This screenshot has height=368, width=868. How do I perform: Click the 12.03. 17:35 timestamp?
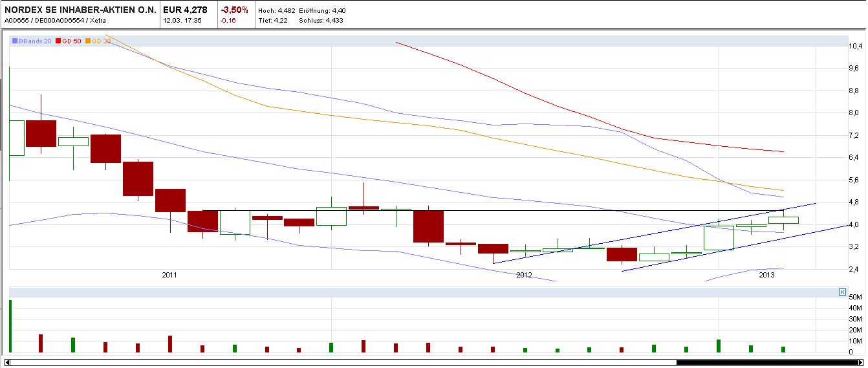tap(182, 21)
